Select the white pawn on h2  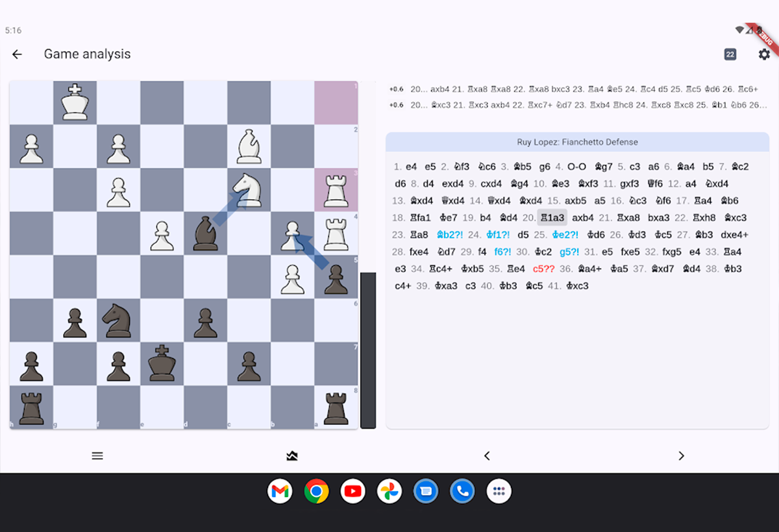coord(31,146)
